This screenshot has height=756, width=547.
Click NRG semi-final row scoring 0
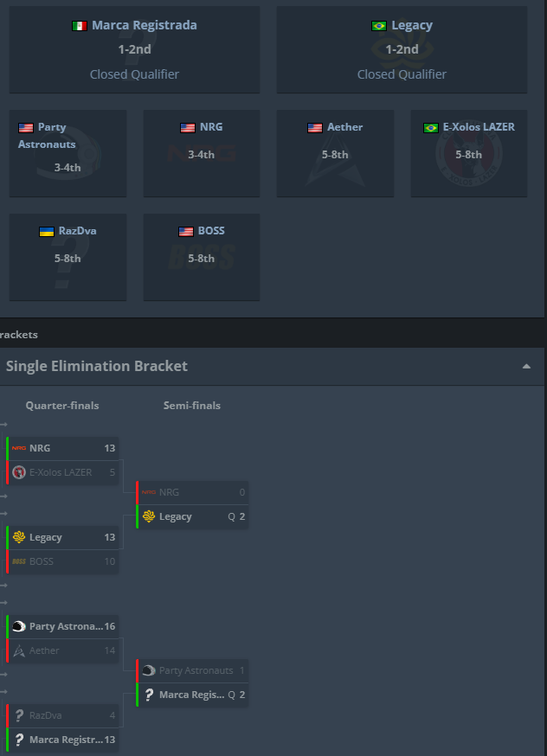point(192,492)
